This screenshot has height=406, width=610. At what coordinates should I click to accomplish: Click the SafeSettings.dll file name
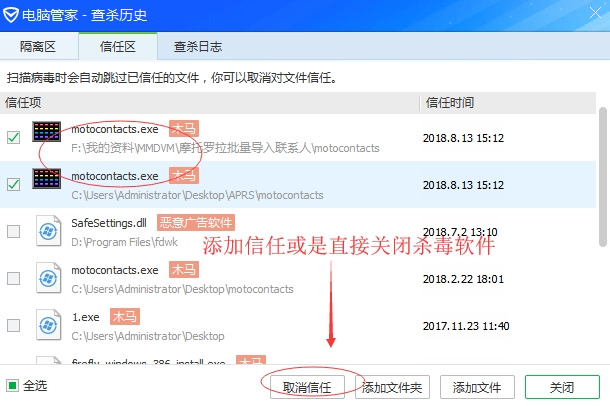pos(109,223)
